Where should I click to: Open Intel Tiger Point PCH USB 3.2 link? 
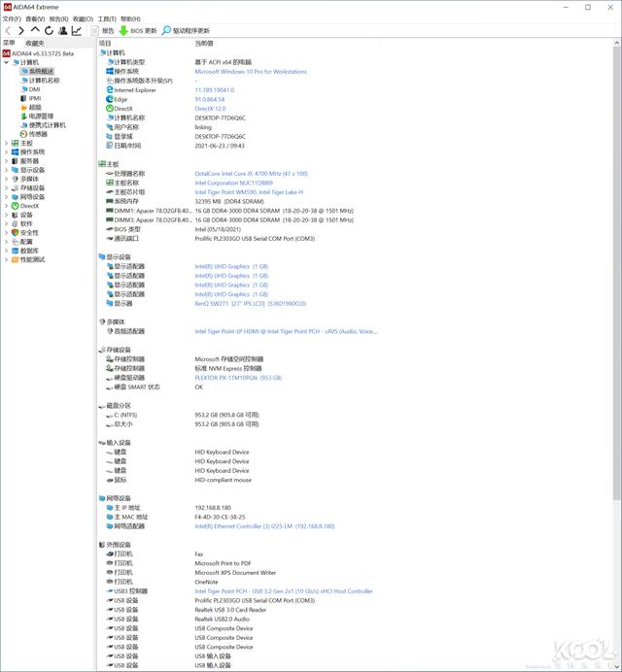[284, 591]
